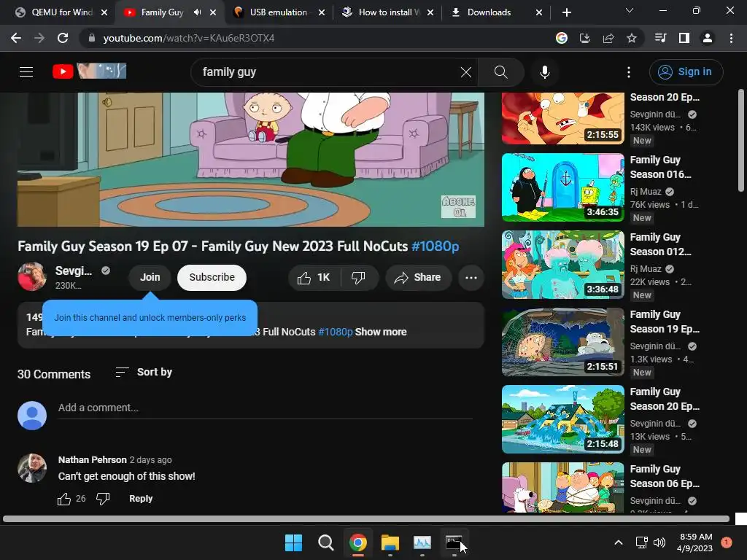The image size is (747, 560).
Task: Go back with browser back arrow
Action: [x=16, y=38]
